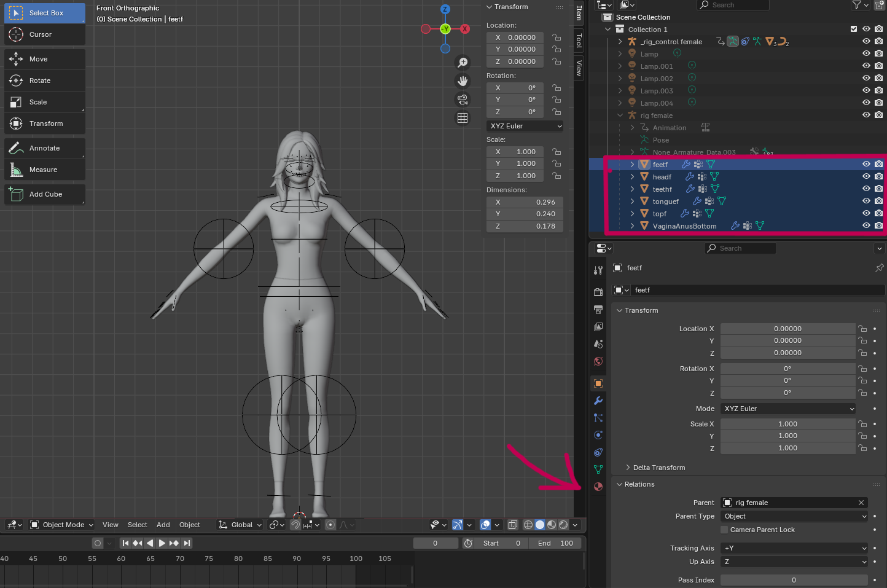This screenshot has width=887, height=588.
Task: Open Up Axis Z dropdown
Action: tap(794, 562)
